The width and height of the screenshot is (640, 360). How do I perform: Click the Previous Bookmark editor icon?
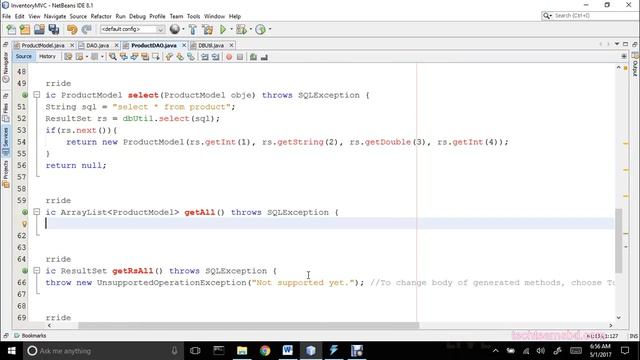point(169,57)
